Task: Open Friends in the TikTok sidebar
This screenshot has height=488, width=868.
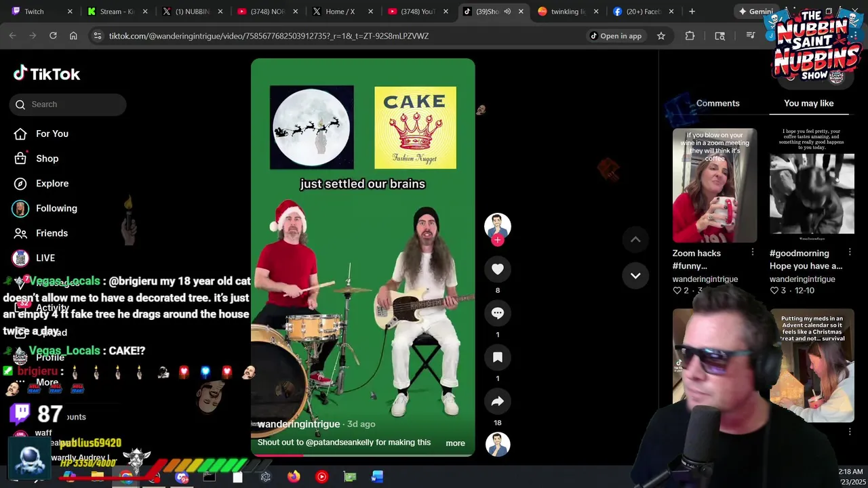Action: (x=52, y=233)
